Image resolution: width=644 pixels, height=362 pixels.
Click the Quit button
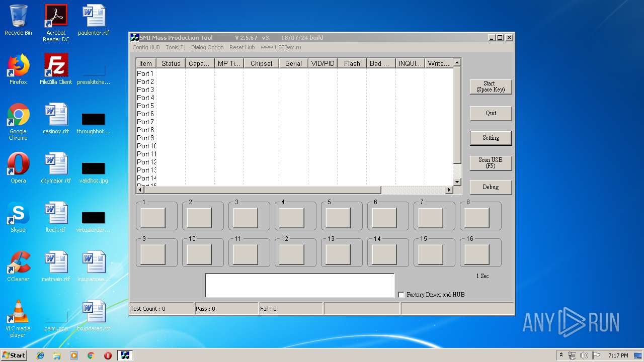click(x=491, y=113)
